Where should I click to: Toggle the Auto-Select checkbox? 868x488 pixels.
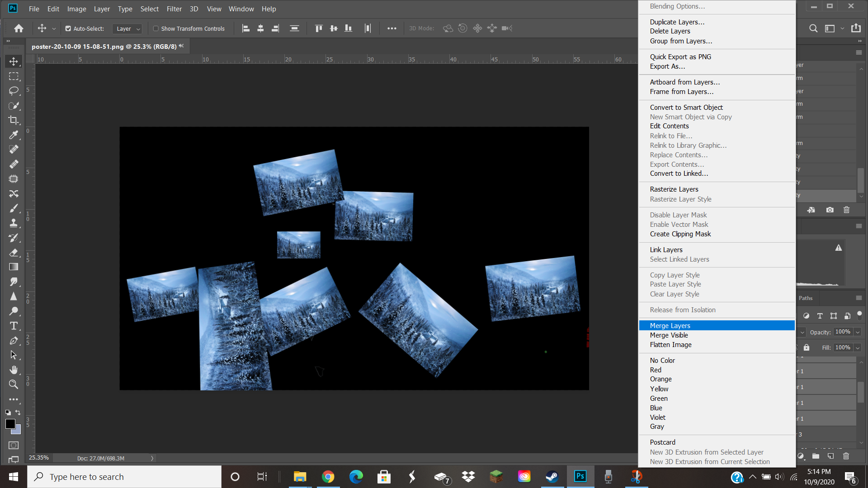click(68, 28)
